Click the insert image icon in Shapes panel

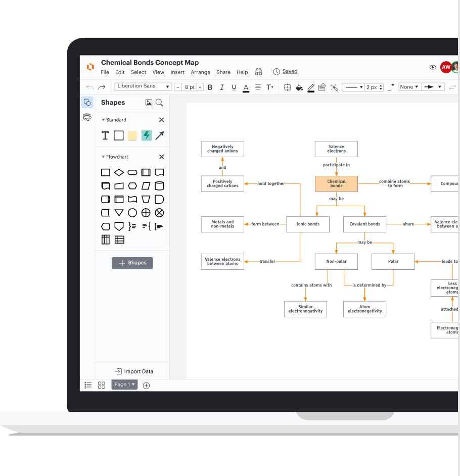pyautogui.click(x=149, y=103)
